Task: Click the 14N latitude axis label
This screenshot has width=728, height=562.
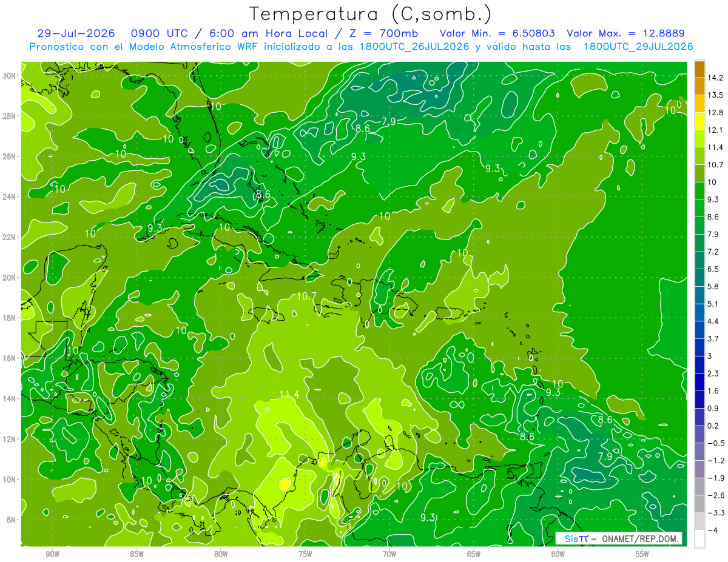Action: pos(9,399)
